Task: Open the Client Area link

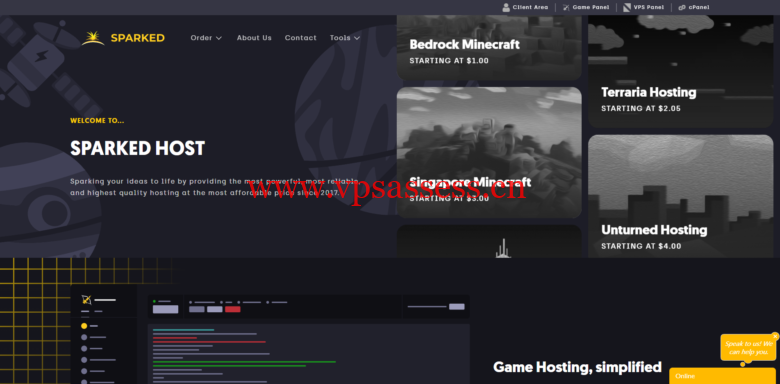Action: [x=525, y=7]
